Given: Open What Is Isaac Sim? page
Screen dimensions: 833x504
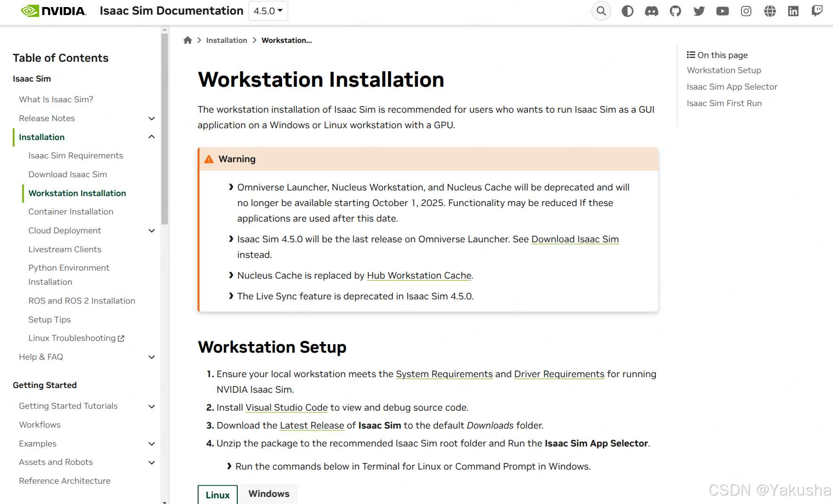Looking at the screenshot, I should click(x=56, y=99).
